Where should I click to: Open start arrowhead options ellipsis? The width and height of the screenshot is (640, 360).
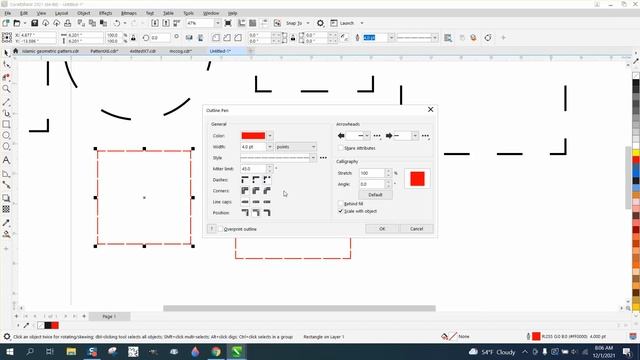click(x=377, y=136)
